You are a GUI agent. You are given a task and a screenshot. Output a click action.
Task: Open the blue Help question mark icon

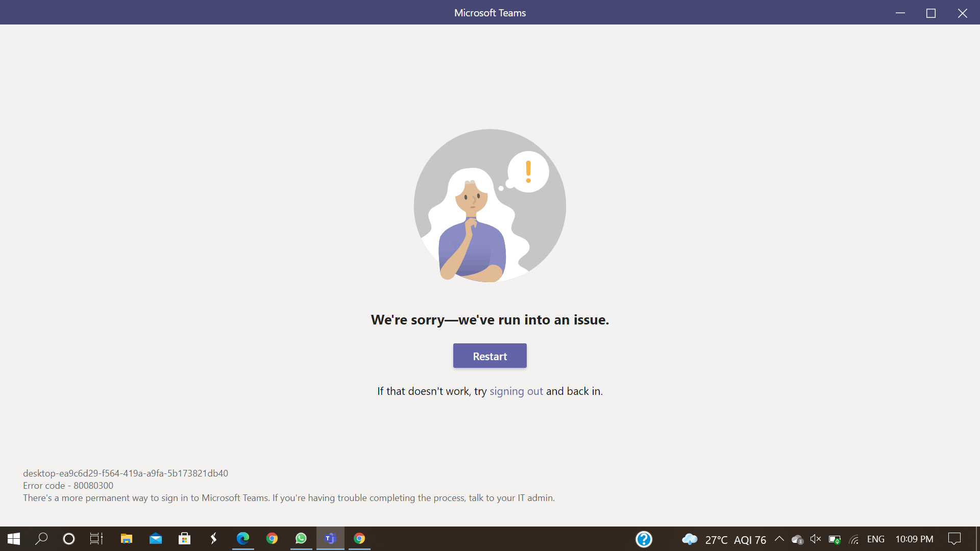tap(644, 539)
